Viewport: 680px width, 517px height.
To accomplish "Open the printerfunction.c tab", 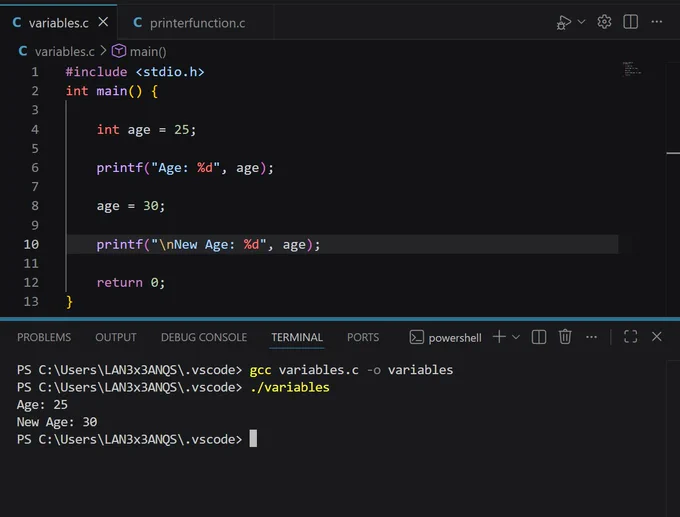I will pos(196,23).
